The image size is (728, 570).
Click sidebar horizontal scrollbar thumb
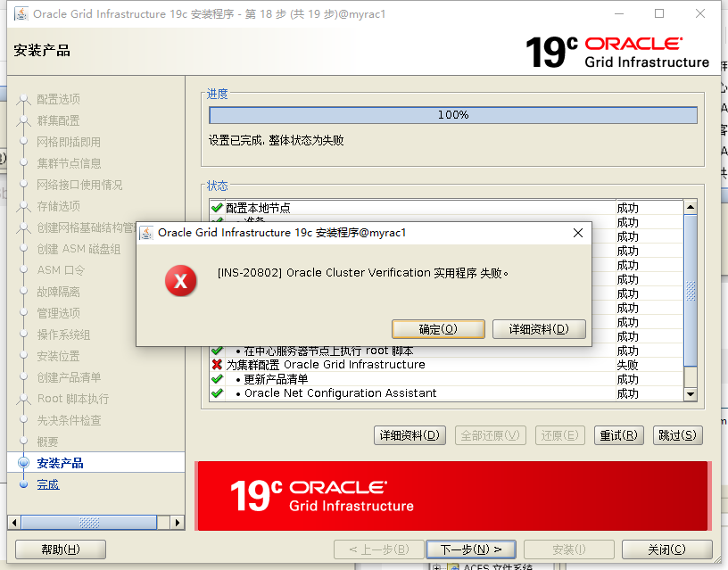pos(89,523)
